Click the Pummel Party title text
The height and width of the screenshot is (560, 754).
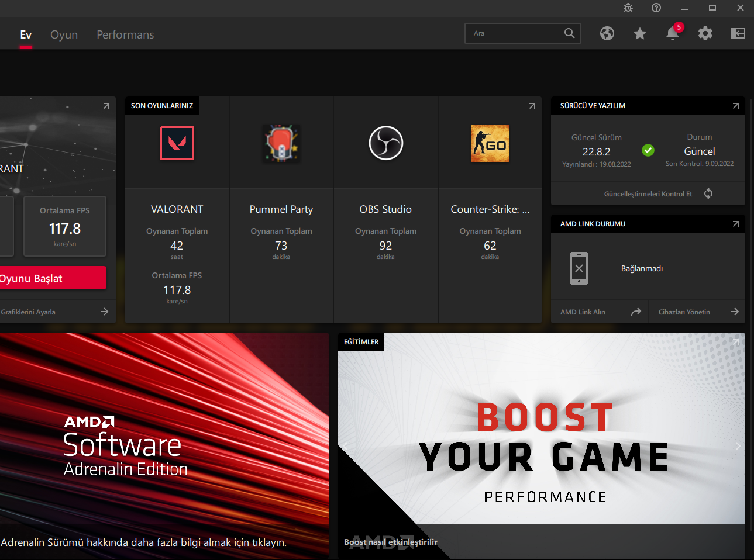[281, 209]
